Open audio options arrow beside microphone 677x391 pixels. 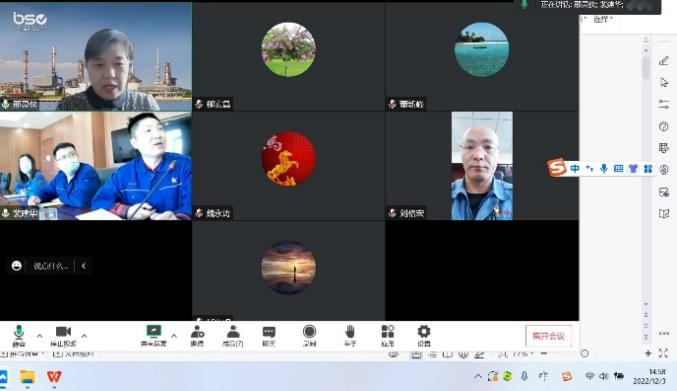click(39, 335)
